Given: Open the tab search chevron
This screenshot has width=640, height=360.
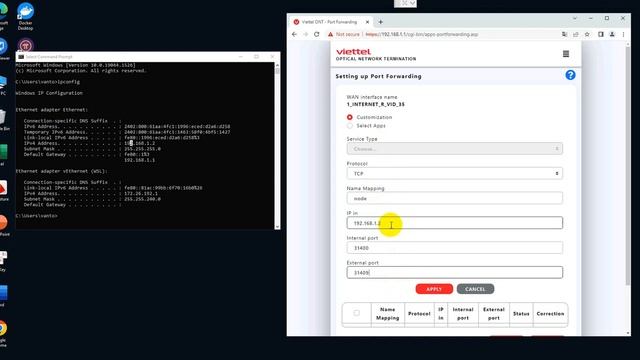Looking at the screenshot, I should pos(575,18).
